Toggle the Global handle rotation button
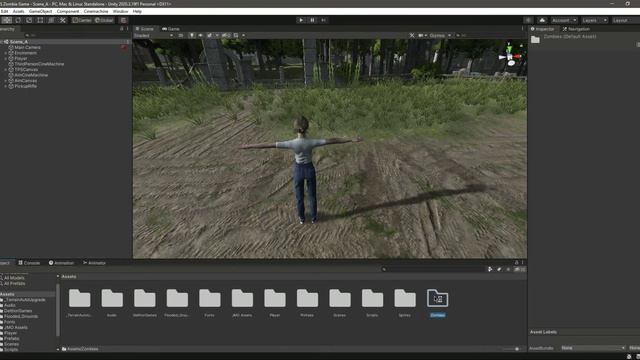Viewport: 640px width, 360px height. click(104, 20)
